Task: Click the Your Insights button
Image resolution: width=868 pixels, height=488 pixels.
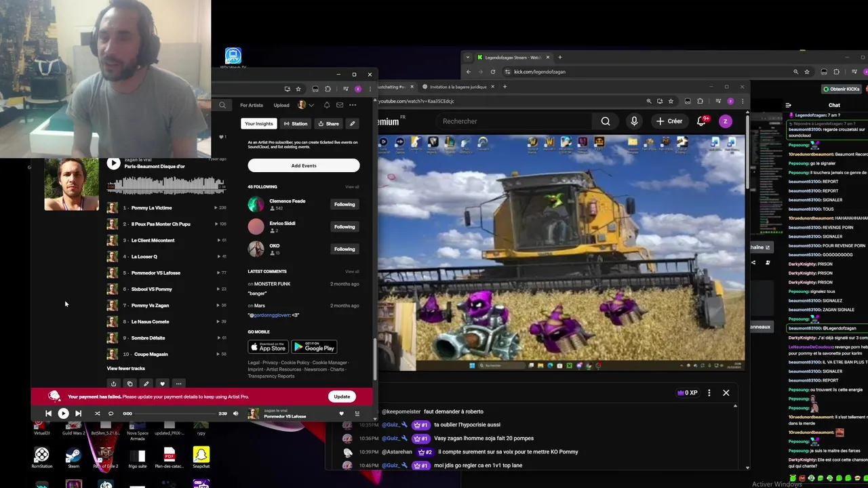Action: click(258, 124)
